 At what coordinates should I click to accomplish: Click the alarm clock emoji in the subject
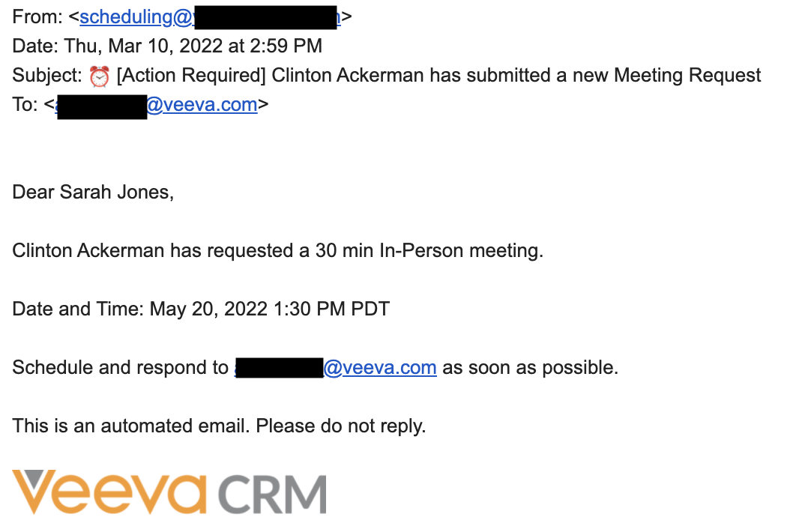point(99,76)
